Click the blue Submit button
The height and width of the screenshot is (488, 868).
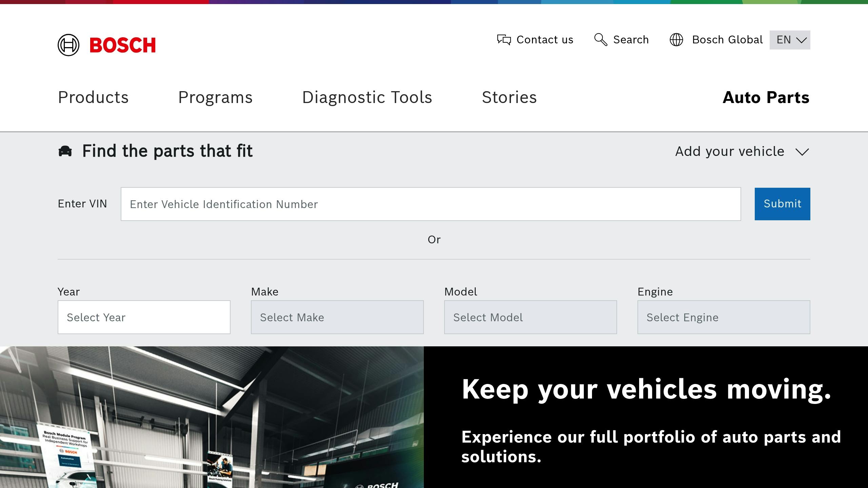coord(782,204)
